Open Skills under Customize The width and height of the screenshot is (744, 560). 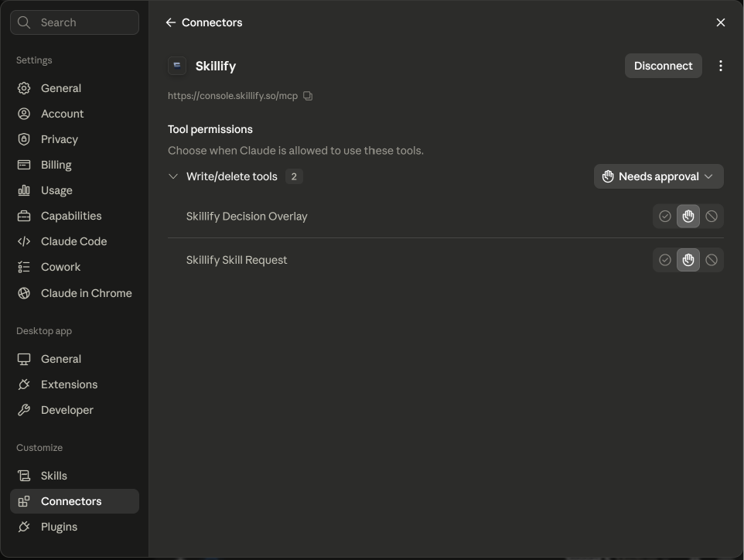(x=74, y=476)
